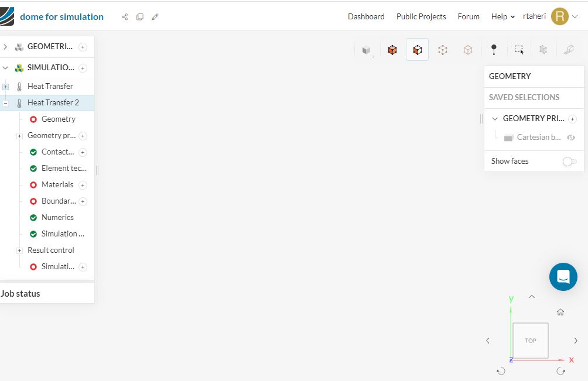
Task: Add a simulation run with plus icon
Action: 83,267
